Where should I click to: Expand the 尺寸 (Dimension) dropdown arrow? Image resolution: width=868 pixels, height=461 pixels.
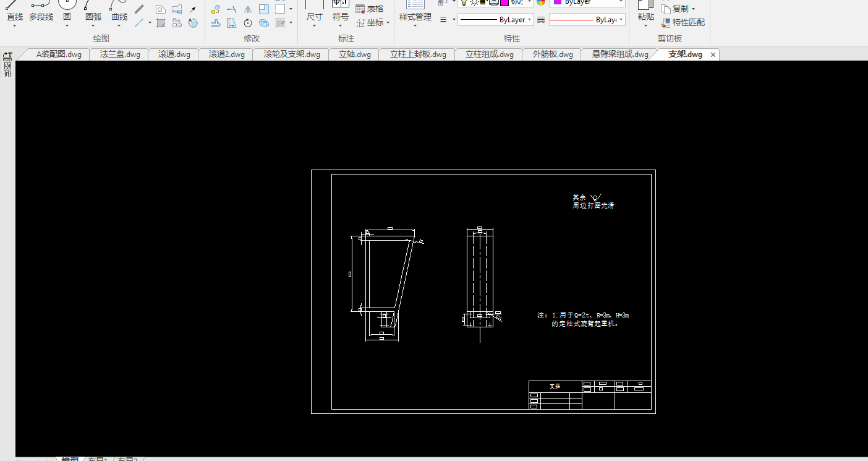314,26
